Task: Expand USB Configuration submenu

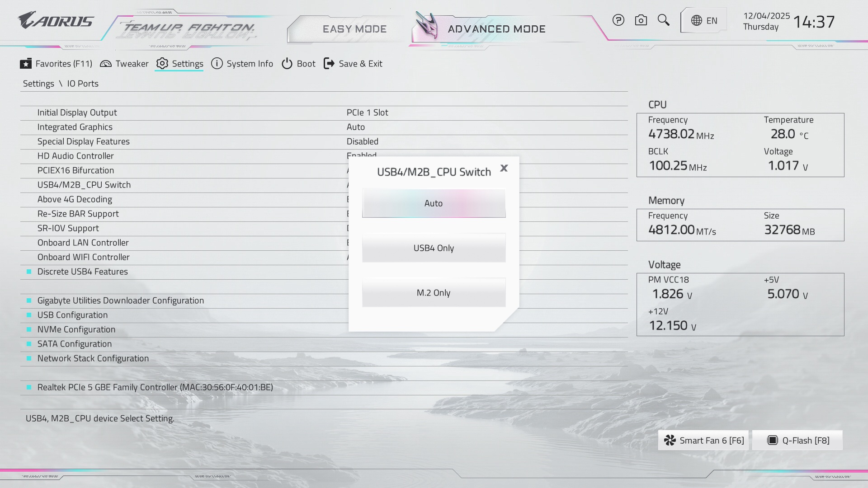Action: [x=72, y=315]
